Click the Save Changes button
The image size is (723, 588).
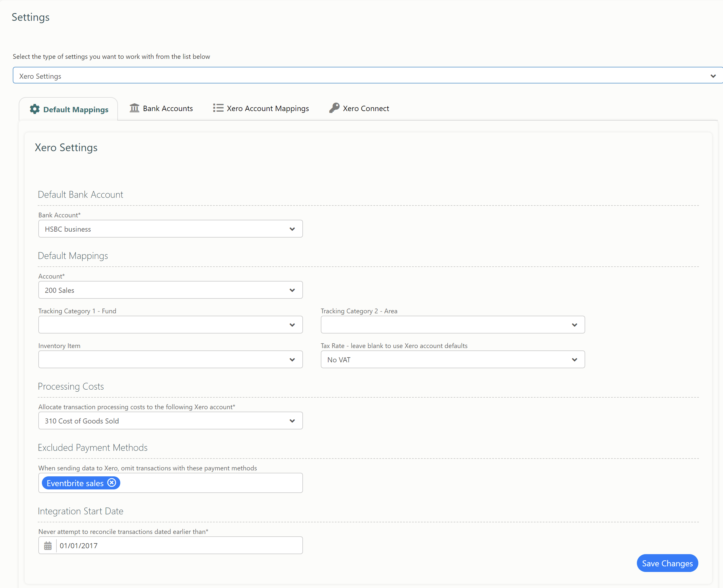click(x=667, y=563)
